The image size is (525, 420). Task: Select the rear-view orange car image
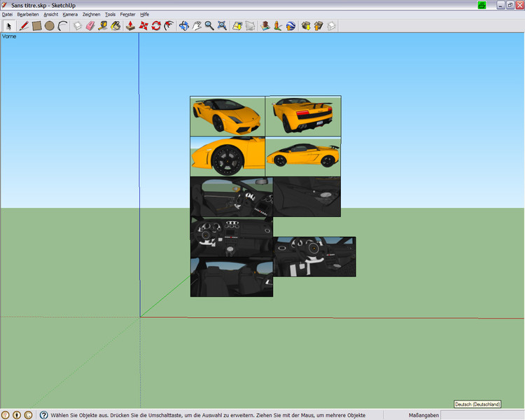click(303, 116)
